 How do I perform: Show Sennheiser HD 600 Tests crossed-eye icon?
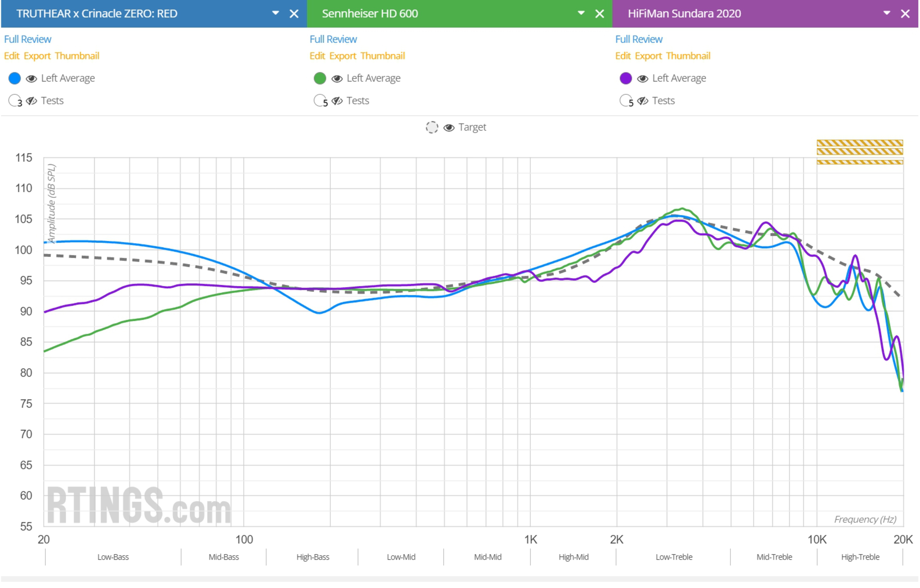(x=337, y=101)
